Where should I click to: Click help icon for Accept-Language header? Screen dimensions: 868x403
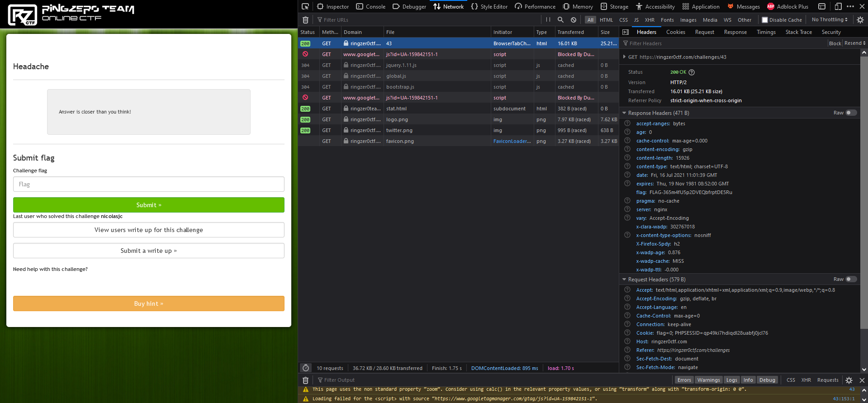click(x=627, y=307)
